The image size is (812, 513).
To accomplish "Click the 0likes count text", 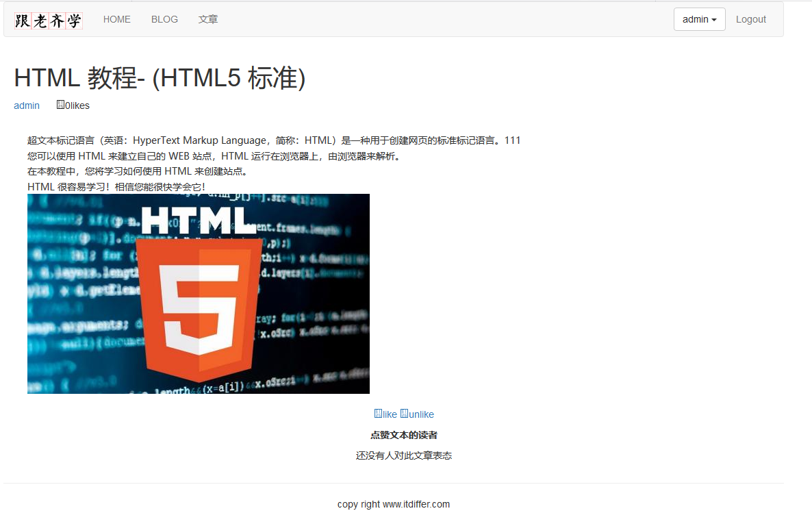I will (x=77, y=105).
